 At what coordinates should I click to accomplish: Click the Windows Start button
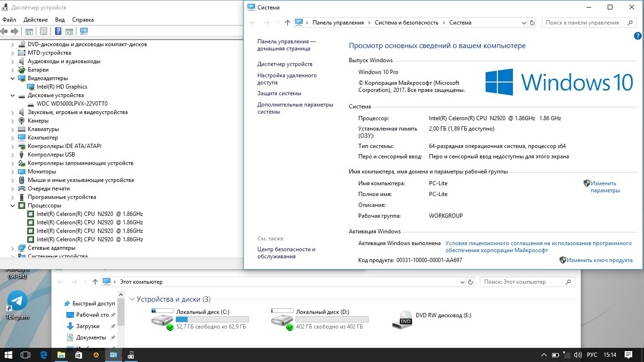(8, 355)
